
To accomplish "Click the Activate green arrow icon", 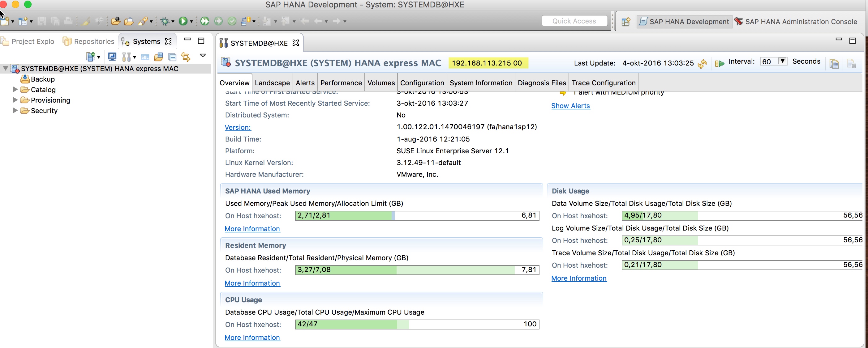I will tap(218, 21).
